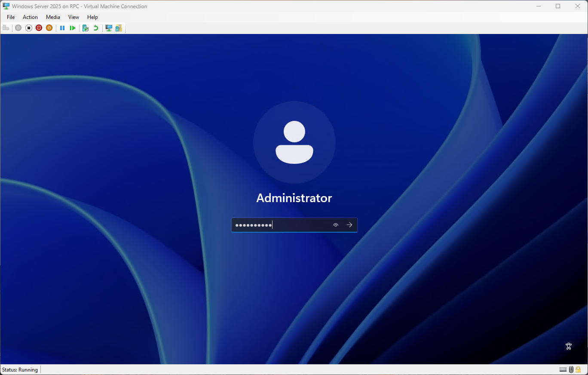Open the Accessibility options icon
This screenshot has height=375, width=588.
569,346
